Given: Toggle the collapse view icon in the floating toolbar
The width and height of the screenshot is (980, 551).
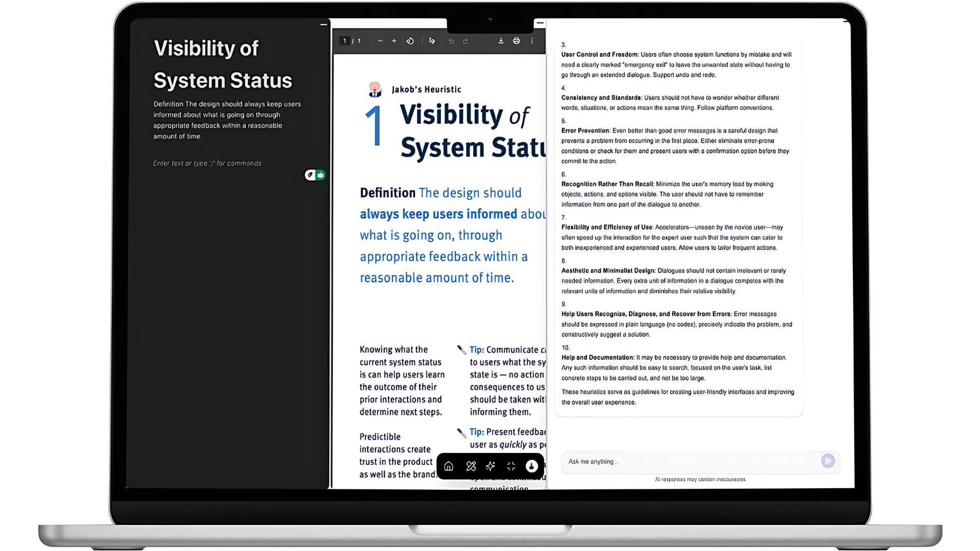Looking at the screenshot, I should coord(510,466).
